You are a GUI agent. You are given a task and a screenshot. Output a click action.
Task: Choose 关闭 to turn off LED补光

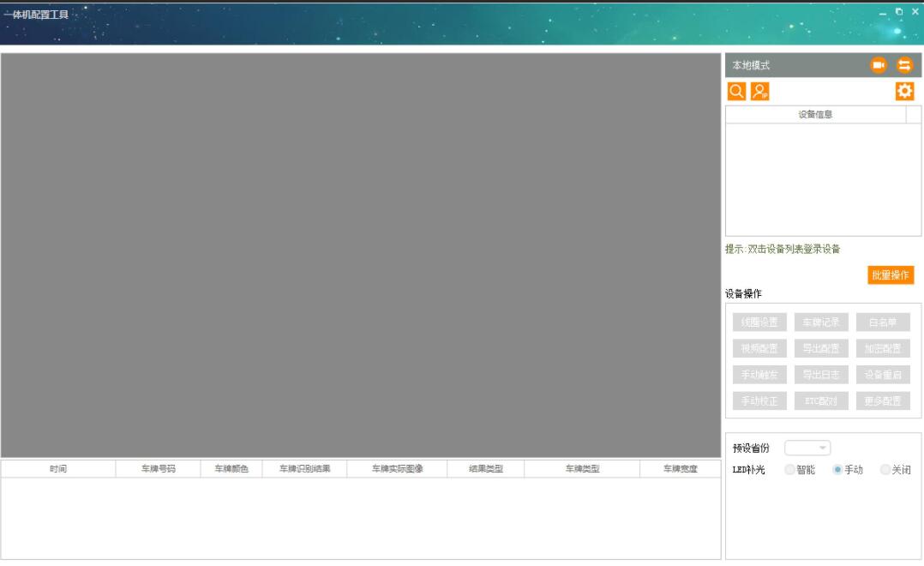click(x=885, y=470)
